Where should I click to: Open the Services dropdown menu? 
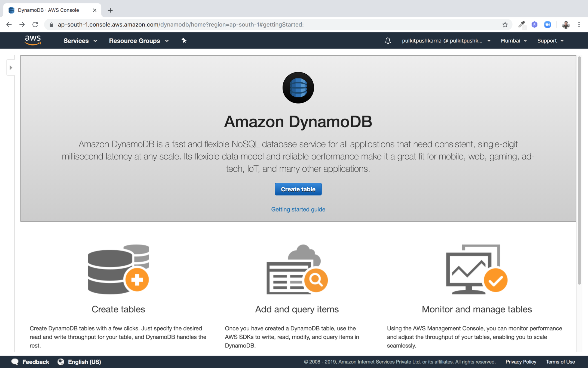tap(80, 41)
